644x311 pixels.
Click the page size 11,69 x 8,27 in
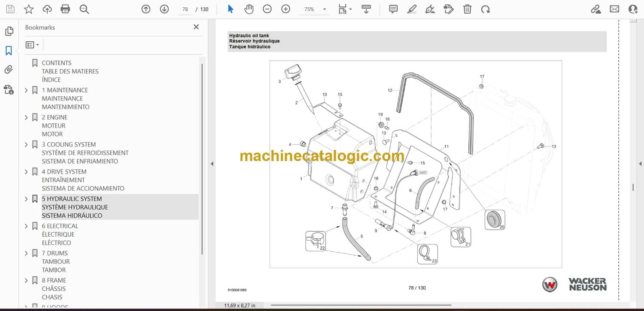240,305
